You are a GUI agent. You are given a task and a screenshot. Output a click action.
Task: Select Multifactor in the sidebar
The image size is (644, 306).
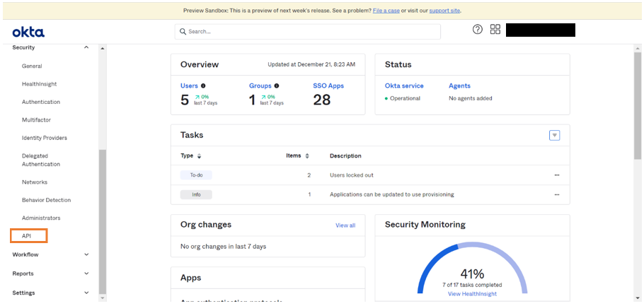click(x=36, y=120)
